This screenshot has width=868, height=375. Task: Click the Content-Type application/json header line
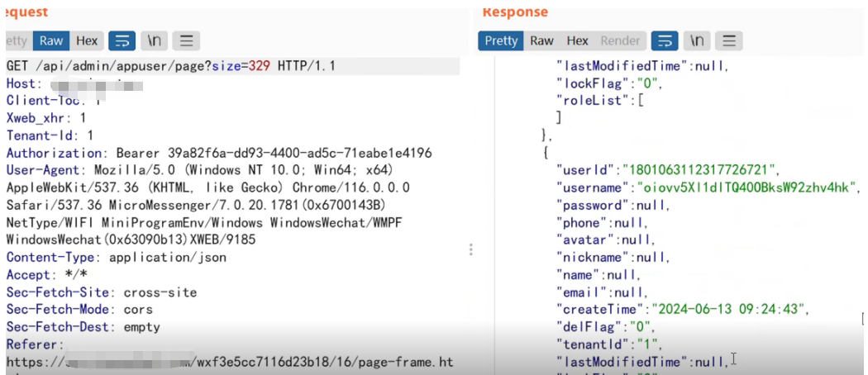click(x=116, y=257)
